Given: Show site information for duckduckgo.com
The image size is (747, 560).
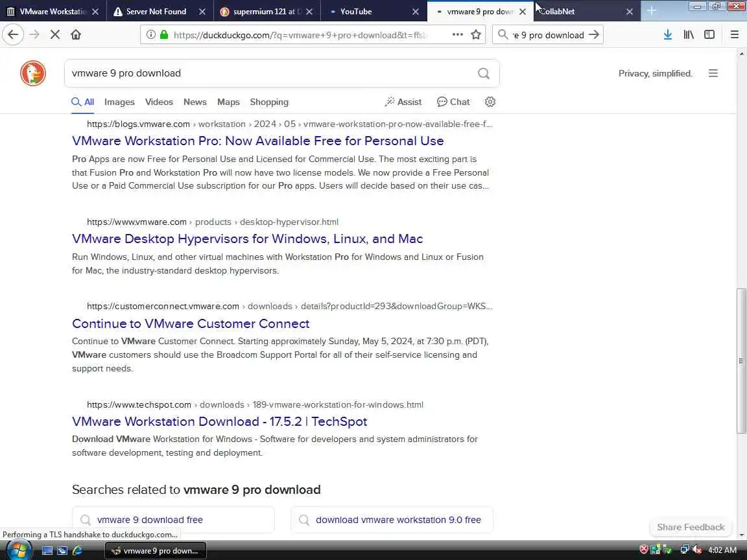Looking at the screenshot, I should (x=150, y=34).
